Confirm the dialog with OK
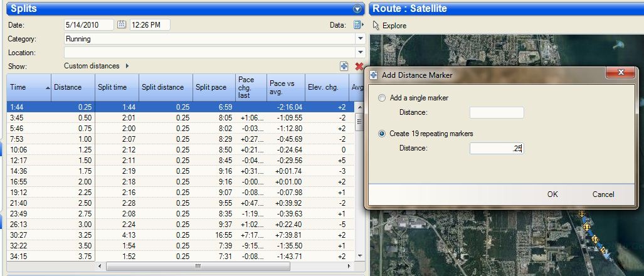Viewport: 644px width, 276px height. (x=552, y=194)
